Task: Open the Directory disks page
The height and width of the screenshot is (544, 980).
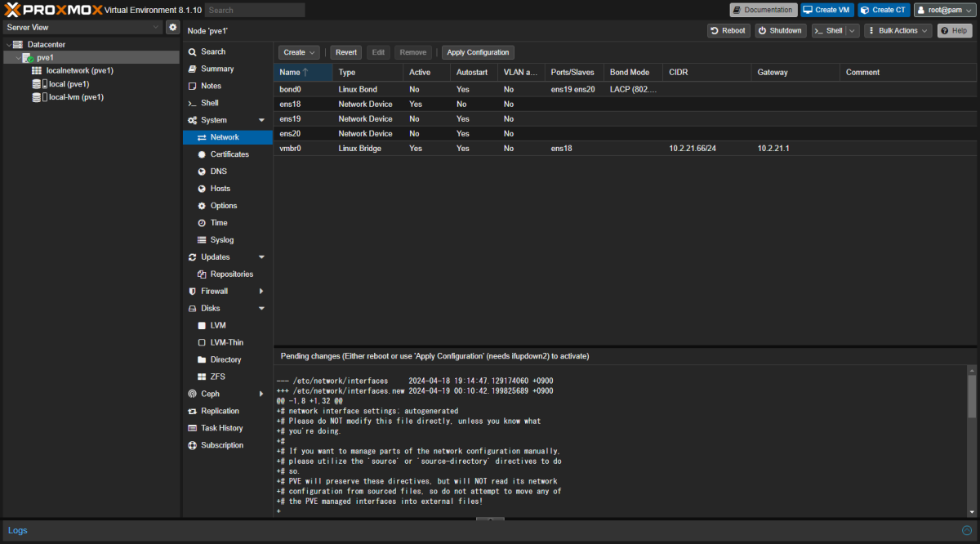Action: [x=227, y=359]
